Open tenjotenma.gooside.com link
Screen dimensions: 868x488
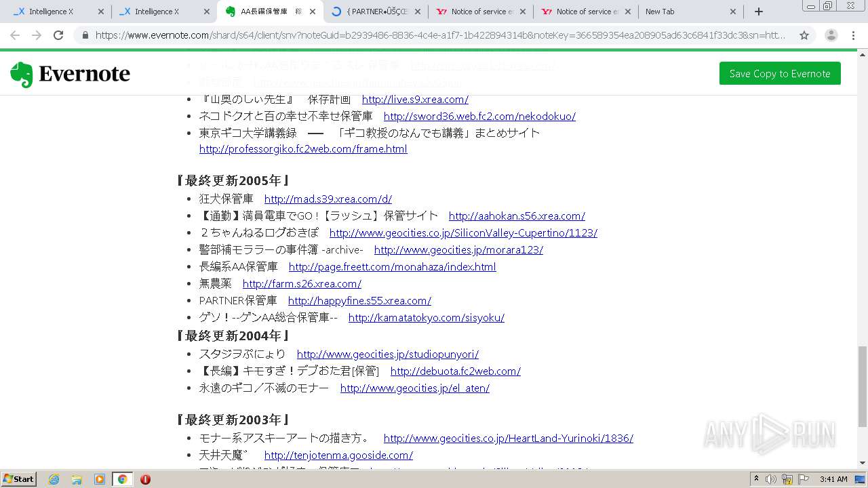[x=338, y=455]
